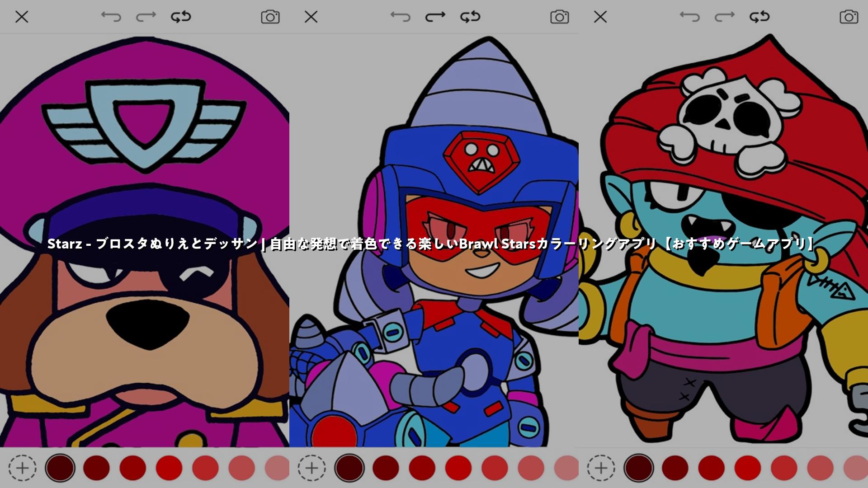Tap camera icon in right pirate panel
The image size is (868, 488).
point(849,17)
